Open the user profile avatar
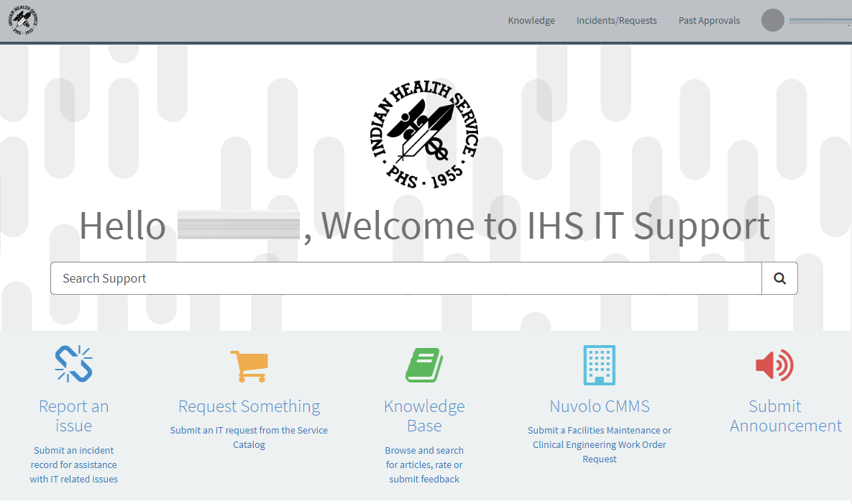Image resolution: width=852 pixels, height=504 pixels. click(x=772, y=21)
